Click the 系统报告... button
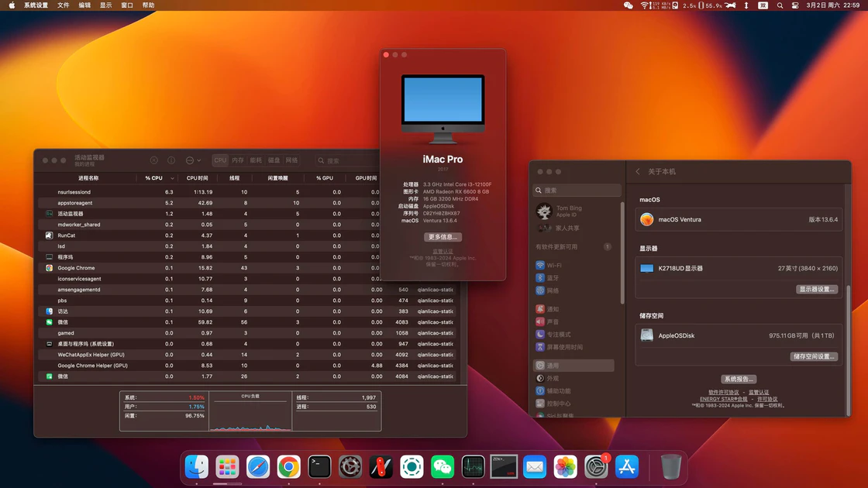The width and height of the screenshot is (868, 488). pyautogui.click(x=739, y=380)
